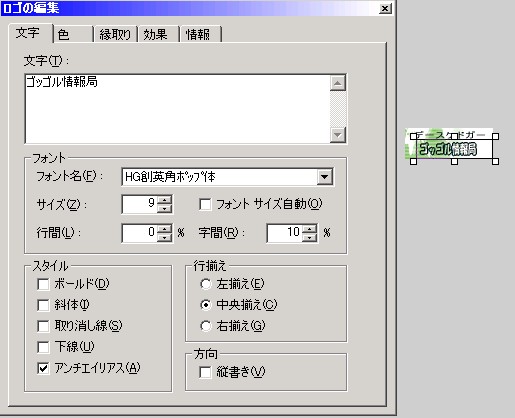Viewport: 515px width, 418px height.
Task: Expand the フォント名 dropdown list
Action: tap(325, 177)
